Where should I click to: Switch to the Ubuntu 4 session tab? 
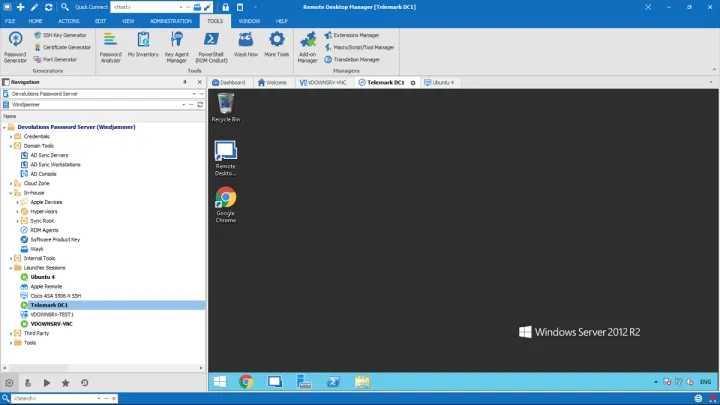(x=441, y=82)
